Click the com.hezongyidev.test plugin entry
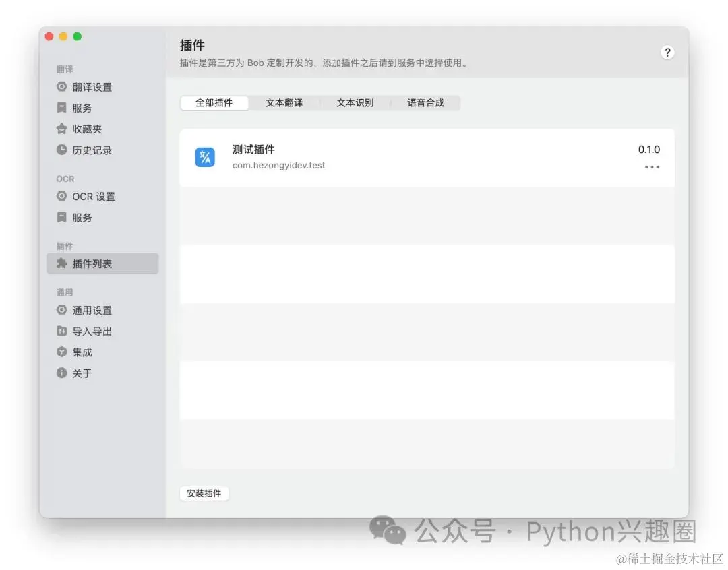The image size is (728, 570). point(278,164)
